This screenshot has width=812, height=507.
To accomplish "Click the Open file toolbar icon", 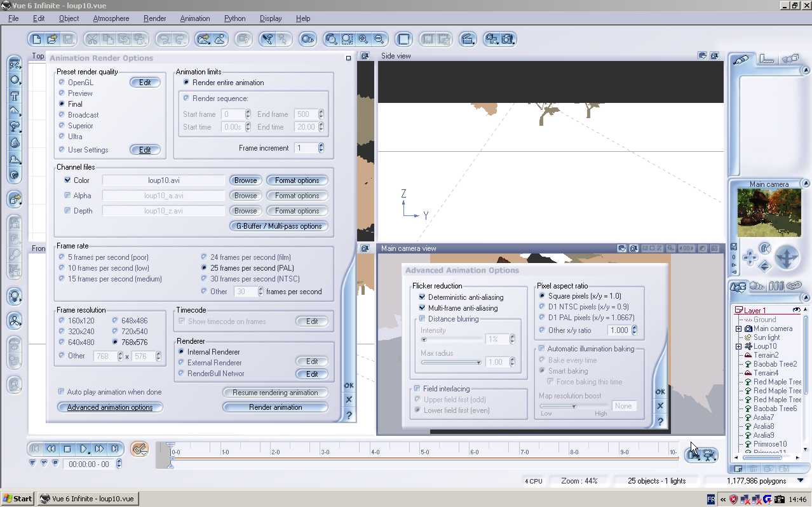I will [52, 39].
